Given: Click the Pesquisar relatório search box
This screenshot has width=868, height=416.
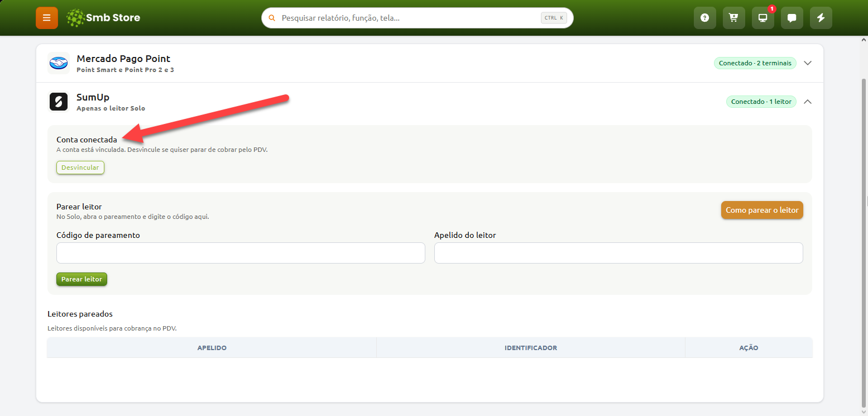Looking at the screenshot, I should pos(418,18).
